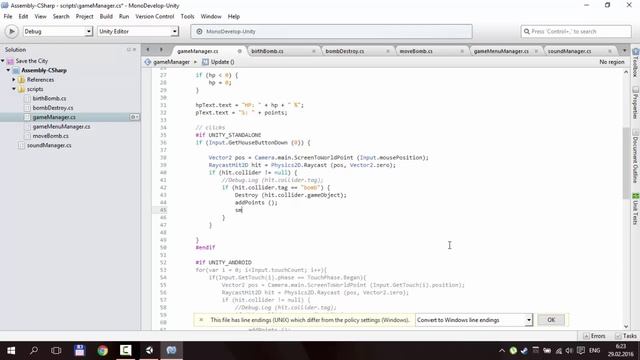Viewport: 640px width, 360px height.
Task: Select bombDestroy.cs in the solution tree
Action: pos(53,108)
